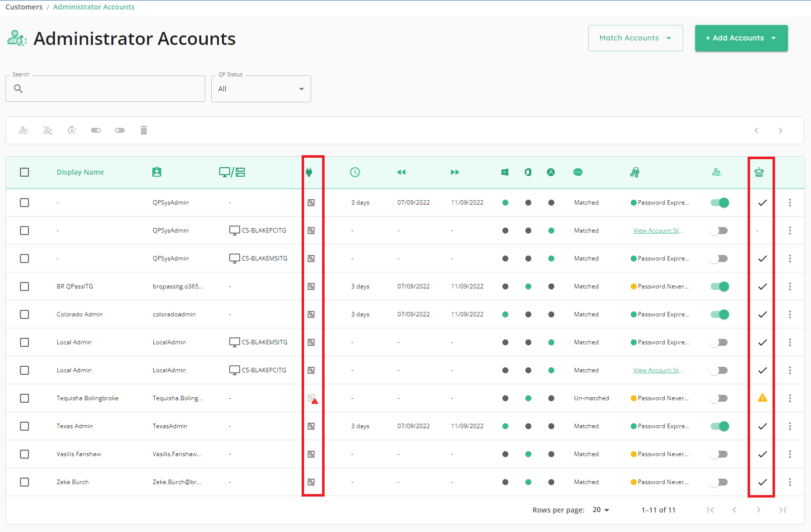Select the Zeke Burch row checkbox
Image resolution: width=811 pixels, height=532 pixels.
[24, 482]
